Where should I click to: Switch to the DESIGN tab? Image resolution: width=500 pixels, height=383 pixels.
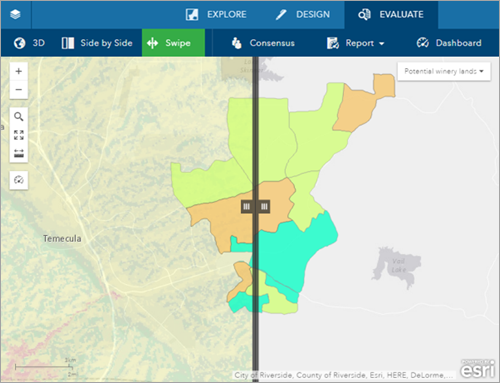303,15
